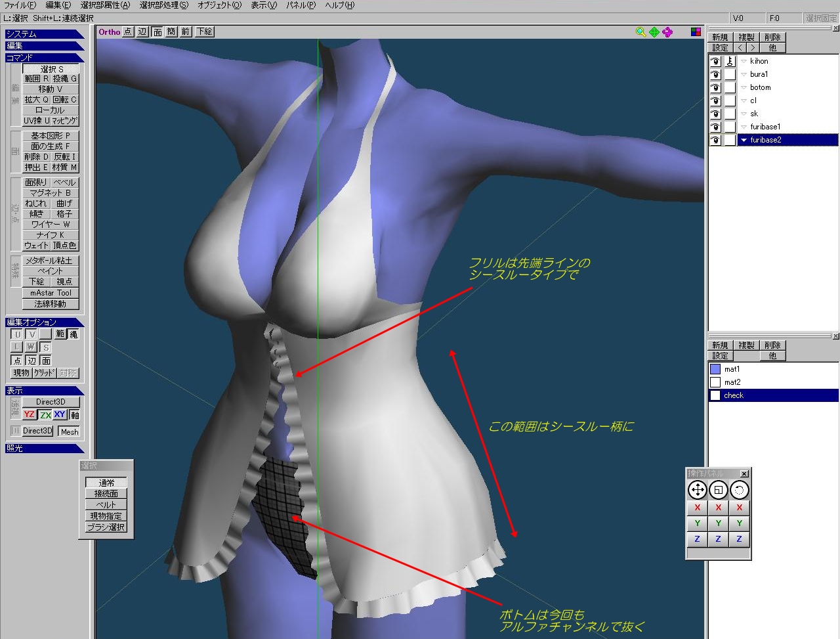Click the move handle in operation panel
Viewport: 840px width, 639px height.
pyautogui.click(x=697, y=490)
